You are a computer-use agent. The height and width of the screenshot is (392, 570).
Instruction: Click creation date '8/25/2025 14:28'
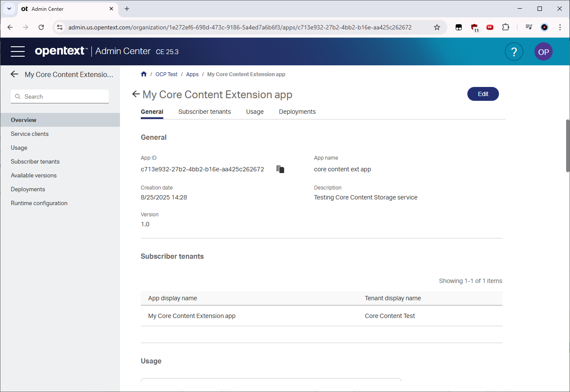click(164, 197)
